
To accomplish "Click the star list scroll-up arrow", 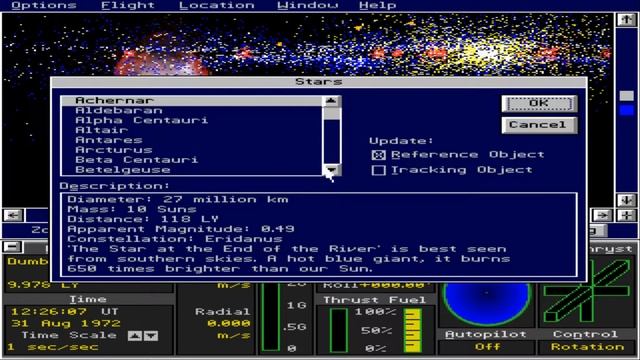I will pos(331,101).
